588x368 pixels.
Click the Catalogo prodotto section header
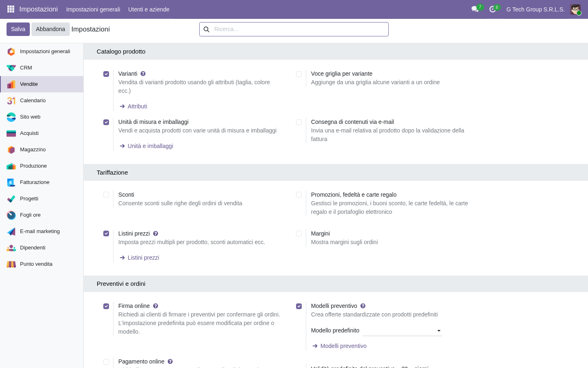[336, 52]
